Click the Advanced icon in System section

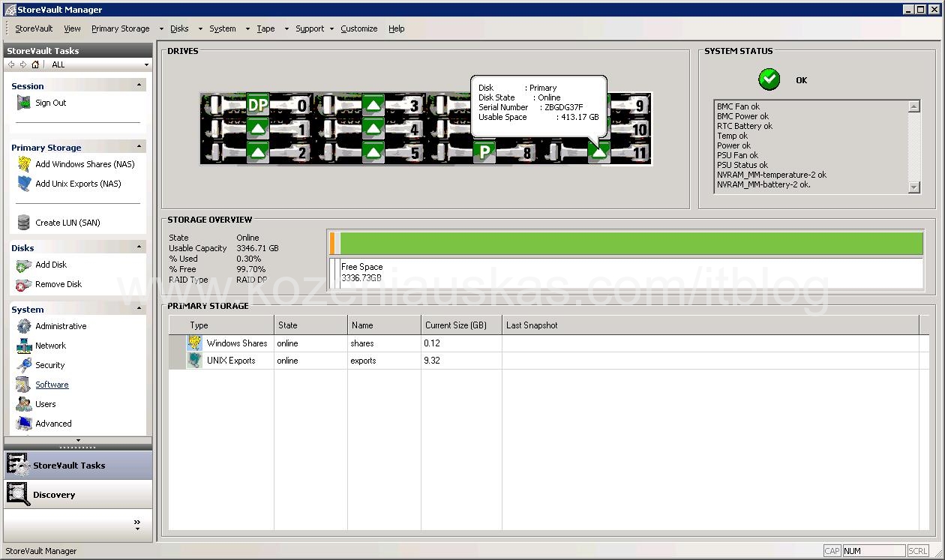coord(24,424)
